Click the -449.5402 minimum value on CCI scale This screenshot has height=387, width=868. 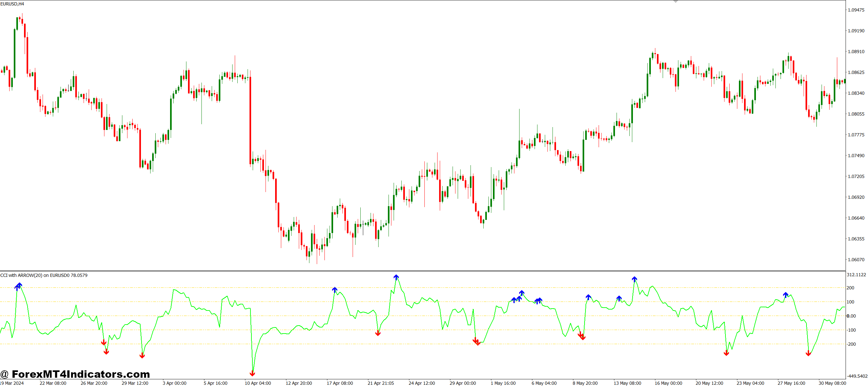pos(856,374)
